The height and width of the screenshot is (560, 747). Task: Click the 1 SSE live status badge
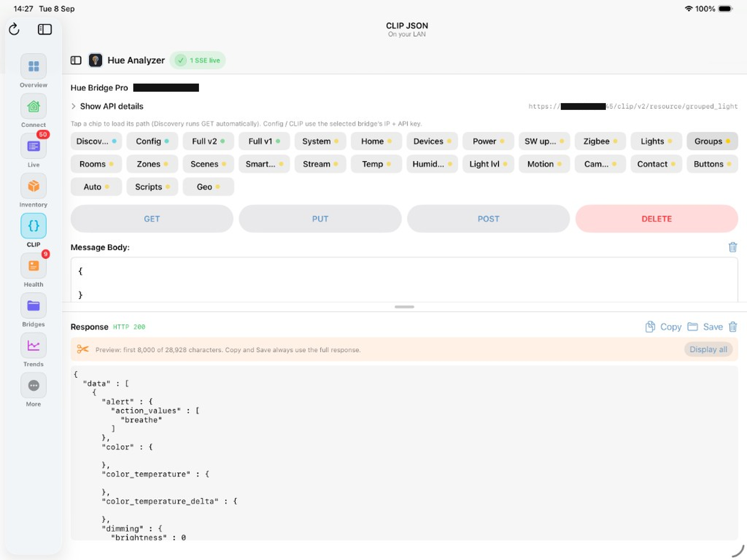pyautogui.click(x=198, y=61)
